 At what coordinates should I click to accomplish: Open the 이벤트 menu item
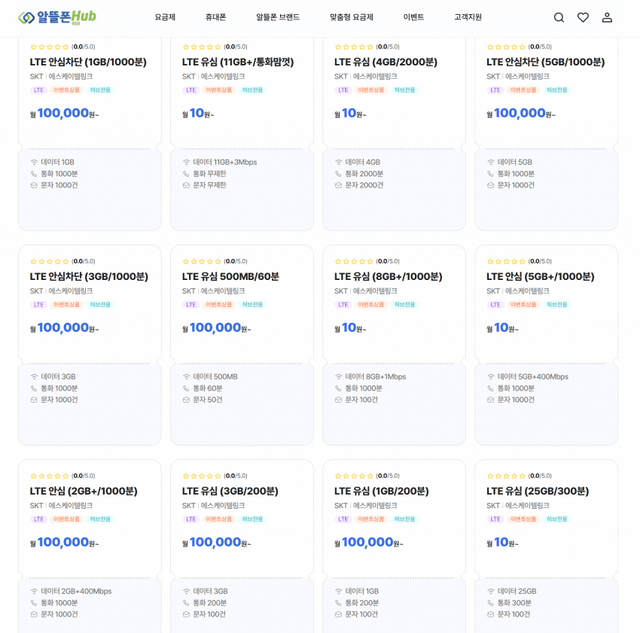click(413, 17)
